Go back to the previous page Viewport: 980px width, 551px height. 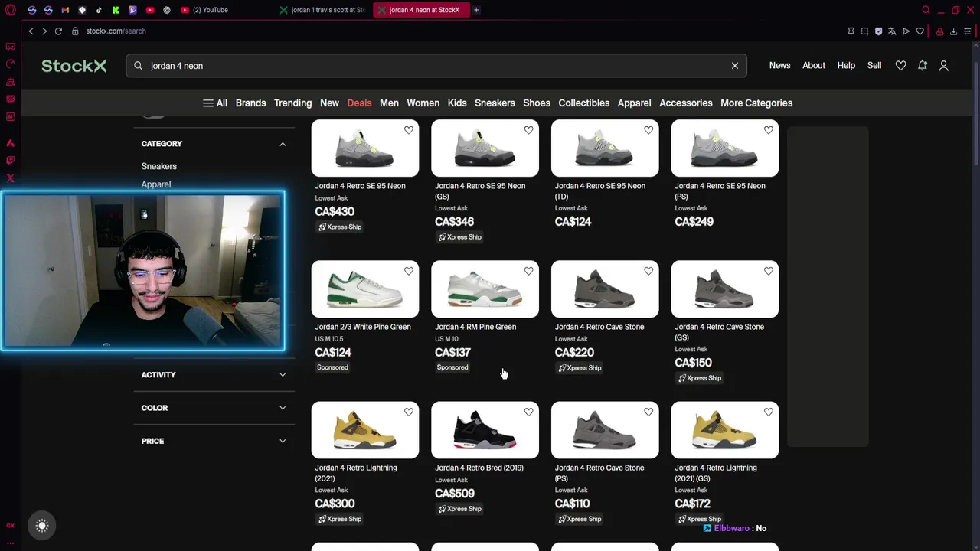coord(31,31)
